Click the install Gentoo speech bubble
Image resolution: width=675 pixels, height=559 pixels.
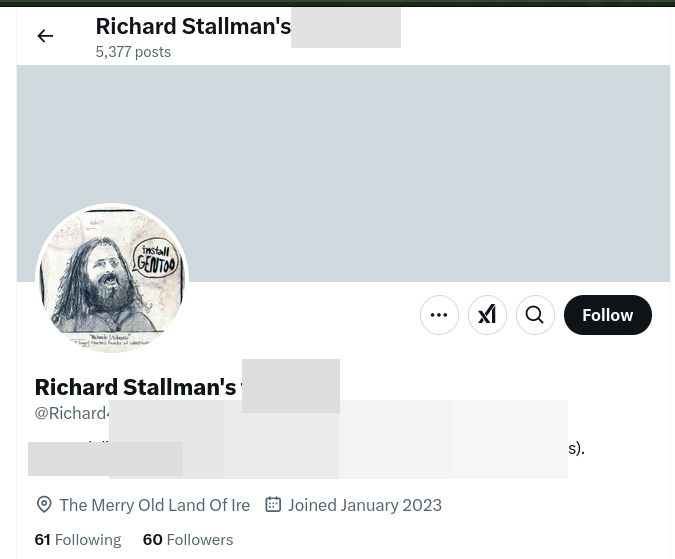tap(155, 259)
